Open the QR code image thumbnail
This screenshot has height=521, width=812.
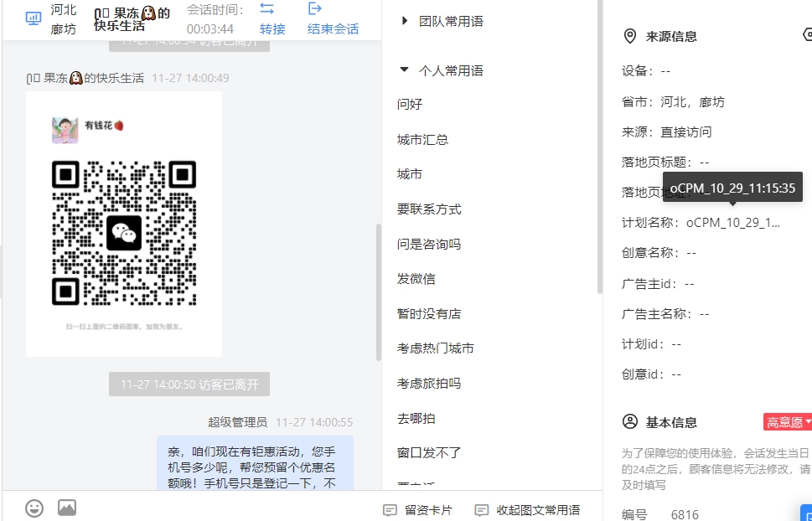tap(124, 224)
